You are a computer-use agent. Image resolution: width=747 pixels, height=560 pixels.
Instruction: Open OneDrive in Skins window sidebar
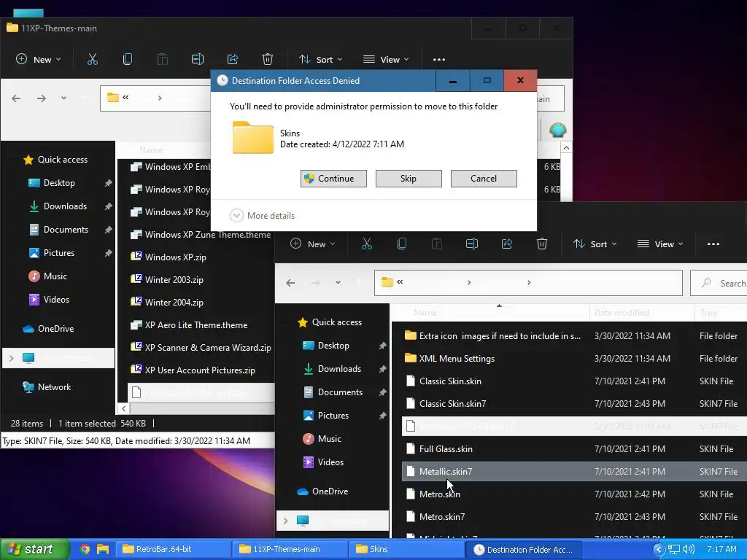point(330,491)
